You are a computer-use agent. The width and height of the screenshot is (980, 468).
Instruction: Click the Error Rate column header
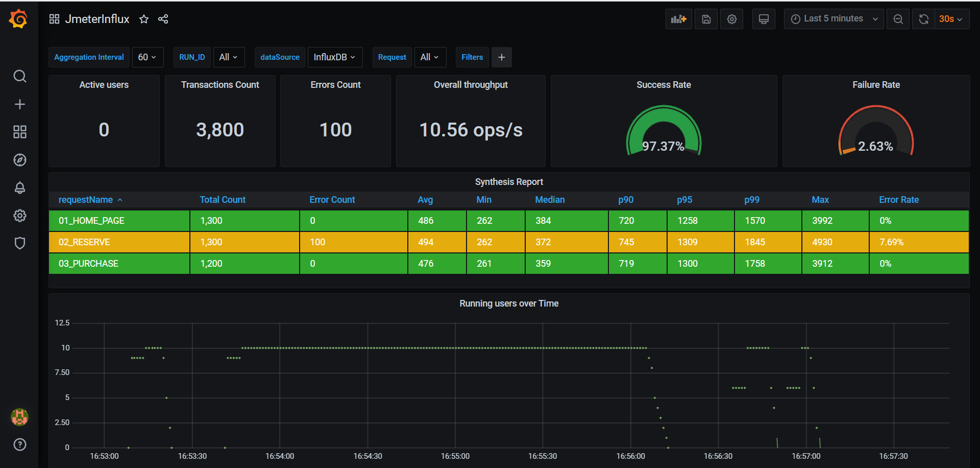pyautogui.click(x=898, y=200)
